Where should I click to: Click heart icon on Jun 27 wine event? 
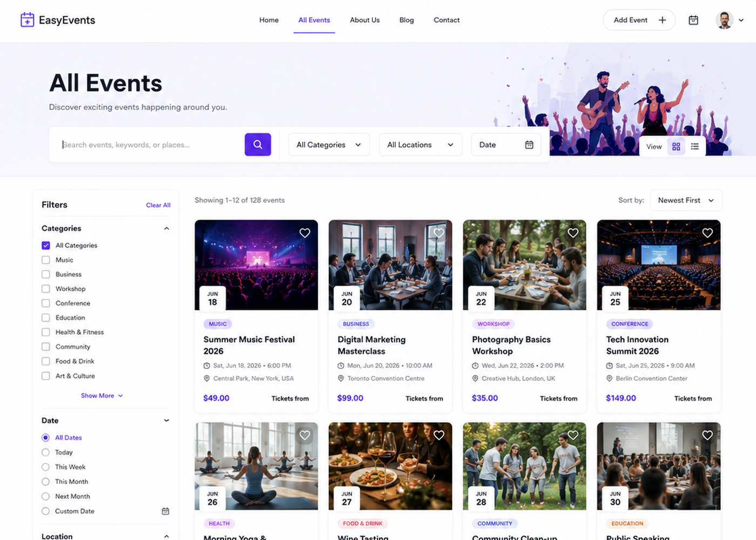point(439,435)
